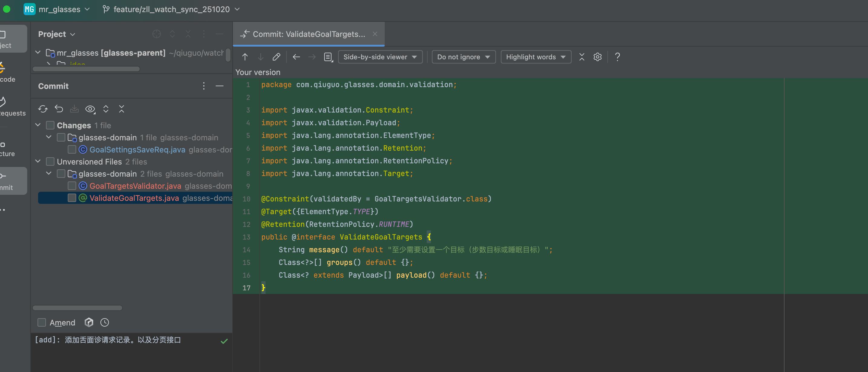Screen dimensions: 868x372
Task: Jump to previous difference arrow
Action: 245,57
